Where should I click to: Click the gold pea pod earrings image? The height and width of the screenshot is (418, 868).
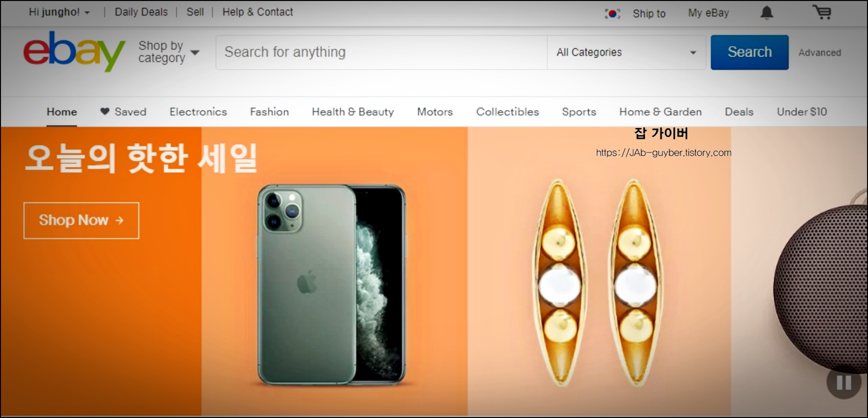click(598, 283)
